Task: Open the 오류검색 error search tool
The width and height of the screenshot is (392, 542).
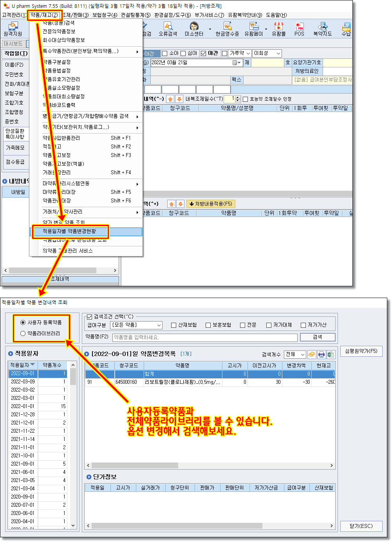Action: (168, 29)
